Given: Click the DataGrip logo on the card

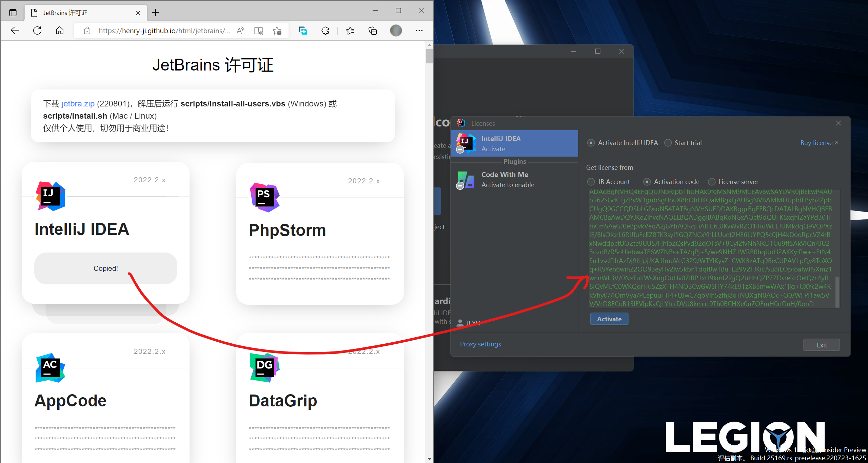Looking at the screenshot, I should coord(265,368).
